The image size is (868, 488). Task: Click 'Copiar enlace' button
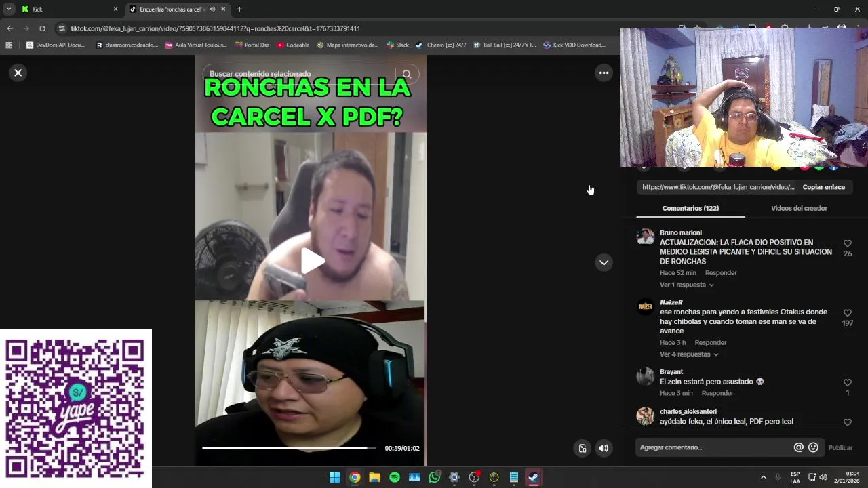pos(823,187)
